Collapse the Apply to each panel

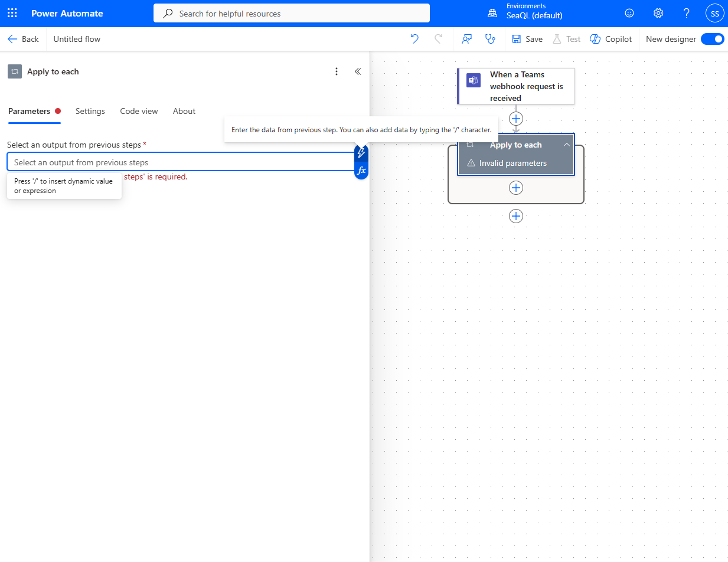(358, 71)
